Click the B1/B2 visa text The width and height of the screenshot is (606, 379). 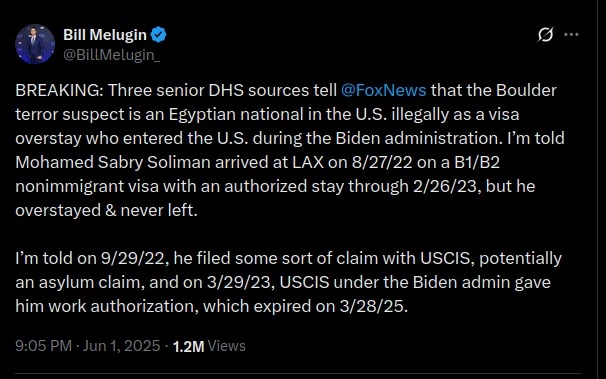pos(477,162)
